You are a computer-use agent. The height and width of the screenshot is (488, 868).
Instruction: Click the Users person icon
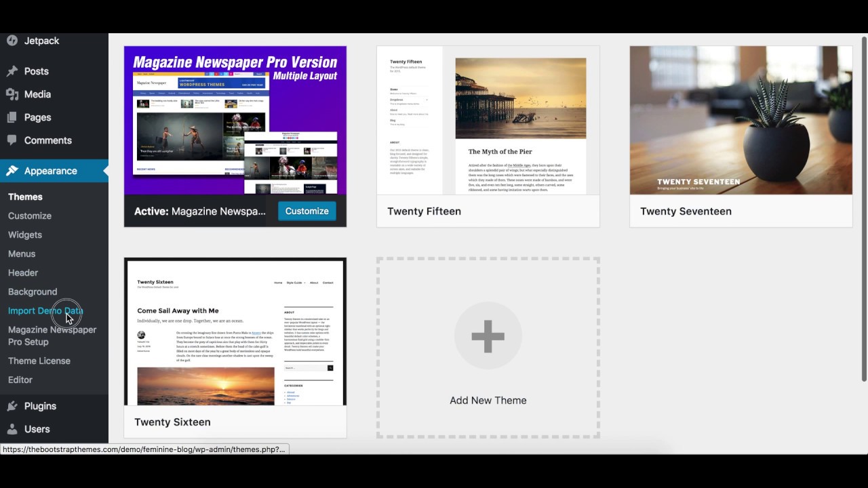pyautogui.click(x=12, y=429)
